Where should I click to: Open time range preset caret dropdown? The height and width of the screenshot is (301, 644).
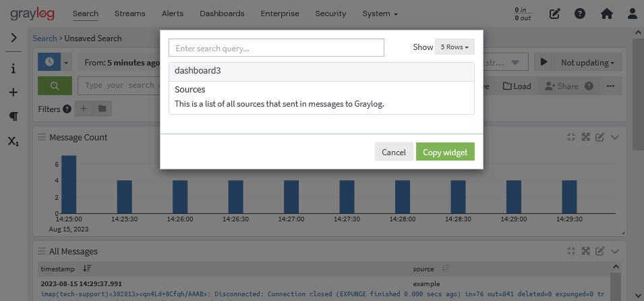click(x=67, y=63)
